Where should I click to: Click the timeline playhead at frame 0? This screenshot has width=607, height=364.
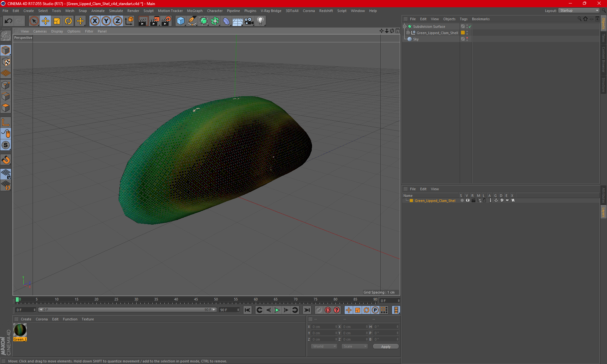click(x=17, y=300)
